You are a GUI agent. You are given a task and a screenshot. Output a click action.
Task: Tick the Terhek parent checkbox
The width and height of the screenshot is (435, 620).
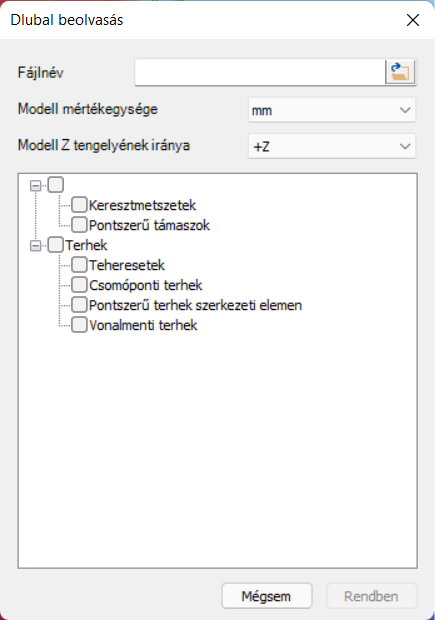click(55, 245)
